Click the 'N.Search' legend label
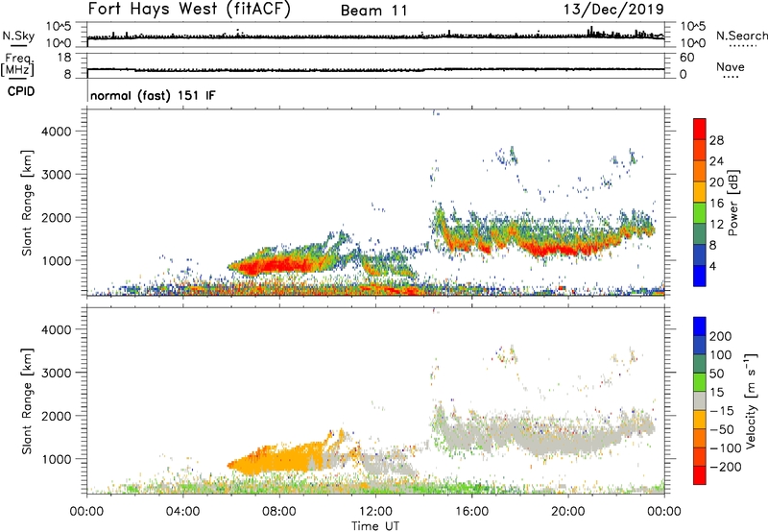Screen dimensions: 768x532 (742, 36)
